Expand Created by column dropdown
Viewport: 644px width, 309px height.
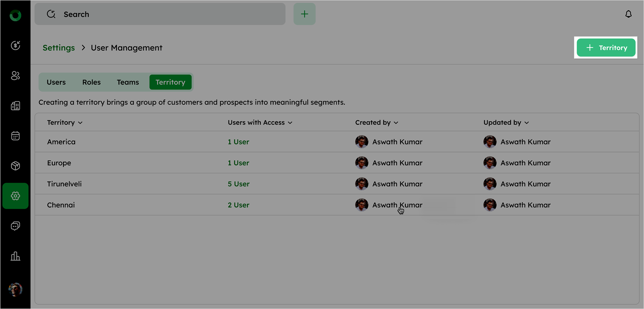(396, 122)
